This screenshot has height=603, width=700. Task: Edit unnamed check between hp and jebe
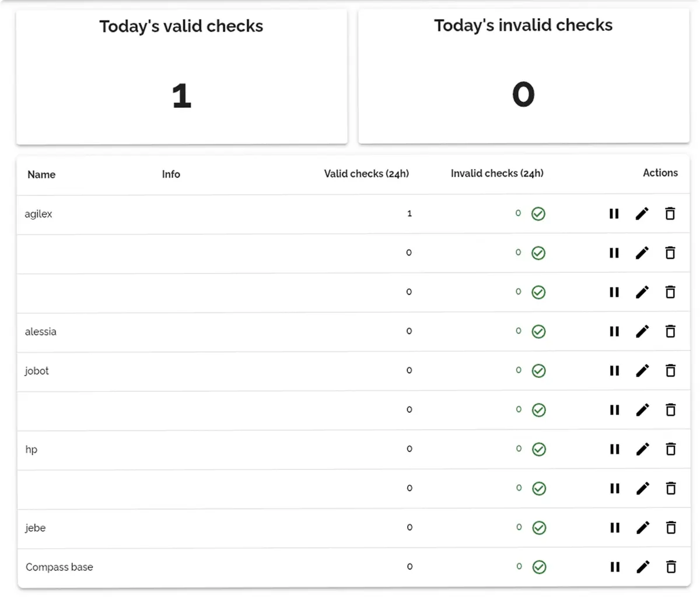pyautogui.click(x=643, y=489)
